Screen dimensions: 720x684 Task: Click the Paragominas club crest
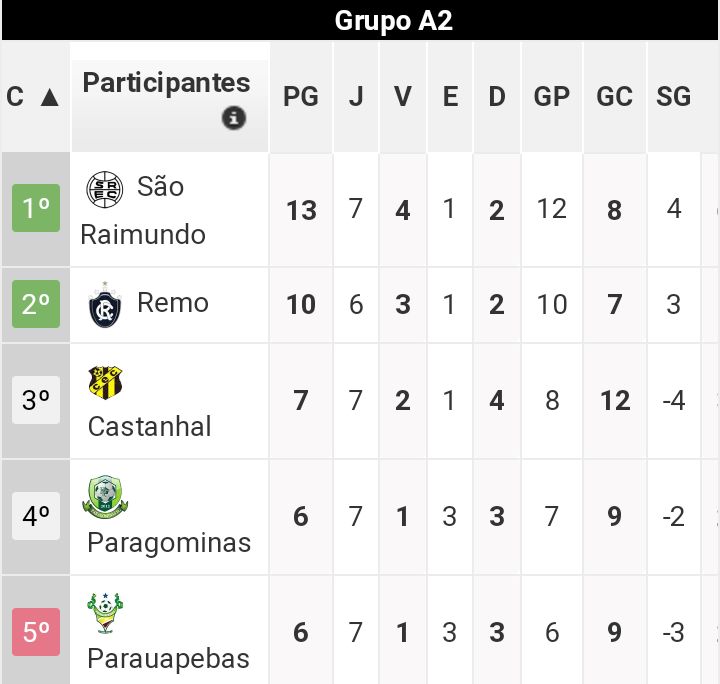[x=106, y=497]
